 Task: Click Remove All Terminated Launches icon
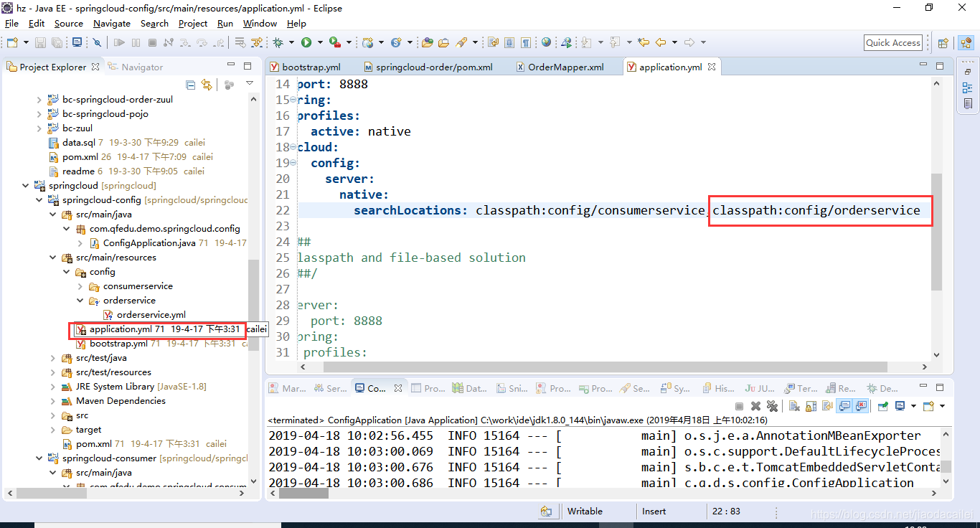pyautogui.click(x=772, y=406)
